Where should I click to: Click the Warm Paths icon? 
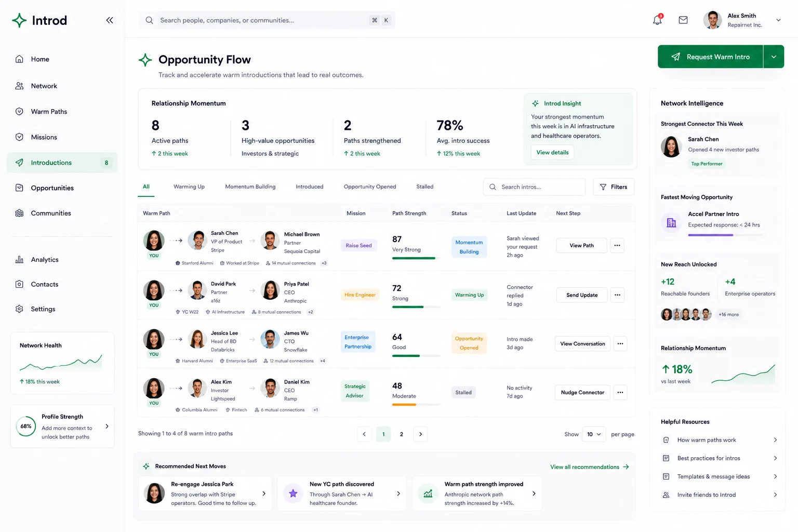[x=19, y=111]
